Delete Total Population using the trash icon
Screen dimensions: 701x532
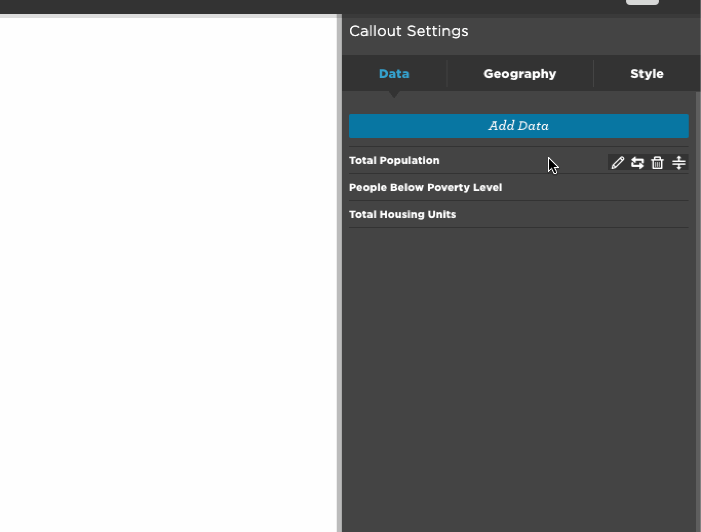click(657, 163)
